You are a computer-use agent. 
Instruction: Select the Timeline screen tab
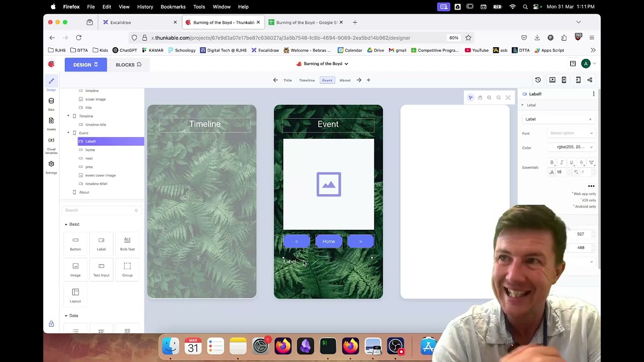[x=307, y=80]
